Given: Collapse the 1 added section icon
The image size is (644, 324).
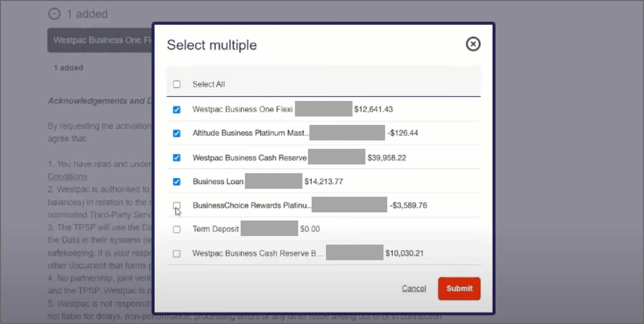Looking at the screenshot, I should click(x=54, y=14).
